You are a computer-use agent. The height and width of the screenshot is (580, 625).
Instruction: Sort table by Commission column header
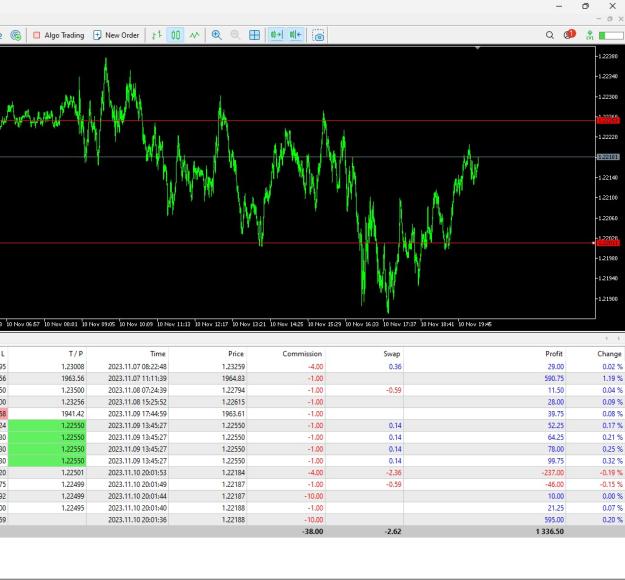click(302, 354)
